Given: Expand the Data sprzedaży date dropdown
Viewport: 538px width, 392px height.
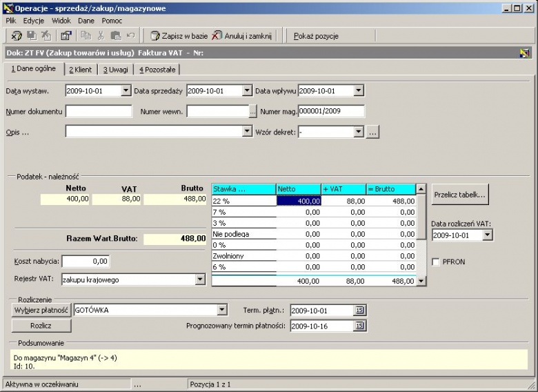Looking at the screenshot, I should tap(247, 90).
